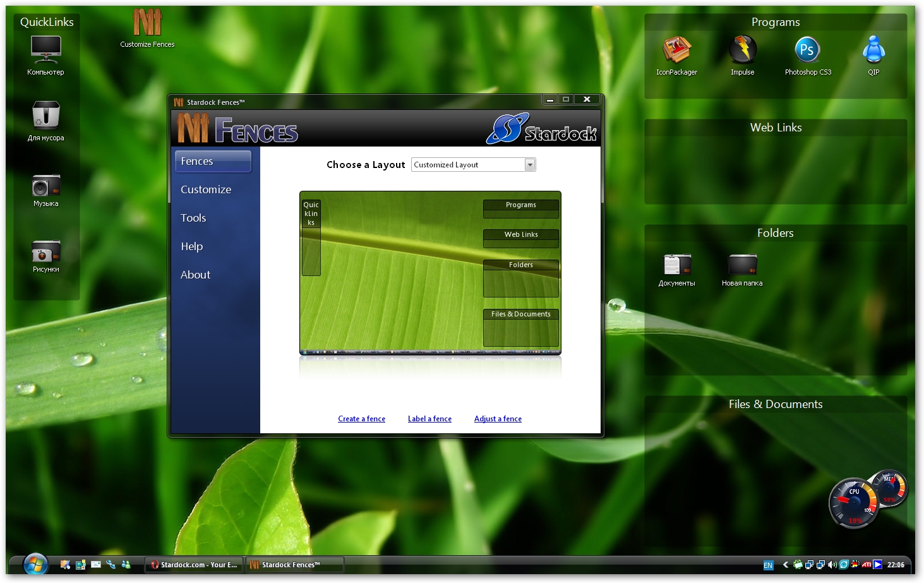Switch to the Tools sidebar tab
The height and width of the screenshot is (583, 924).
[193, 218]
